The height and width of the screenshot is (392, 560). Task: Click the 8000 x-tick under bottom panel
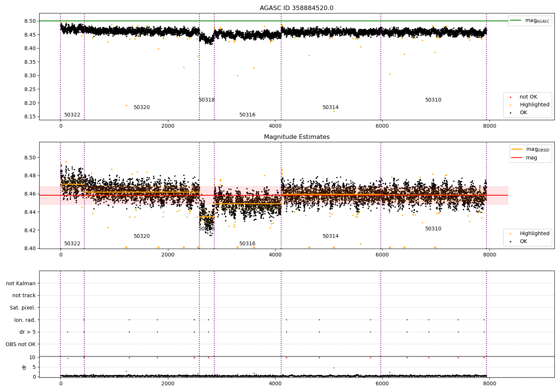(x=489, y=383)
